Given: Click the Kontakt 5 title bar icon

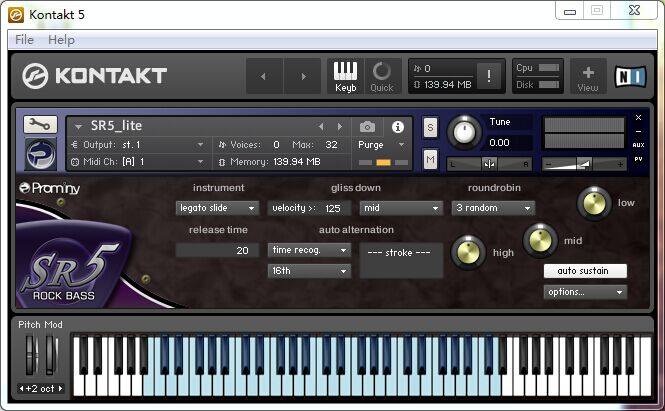Looking at the screenshot, I should (x=16, y=14).
